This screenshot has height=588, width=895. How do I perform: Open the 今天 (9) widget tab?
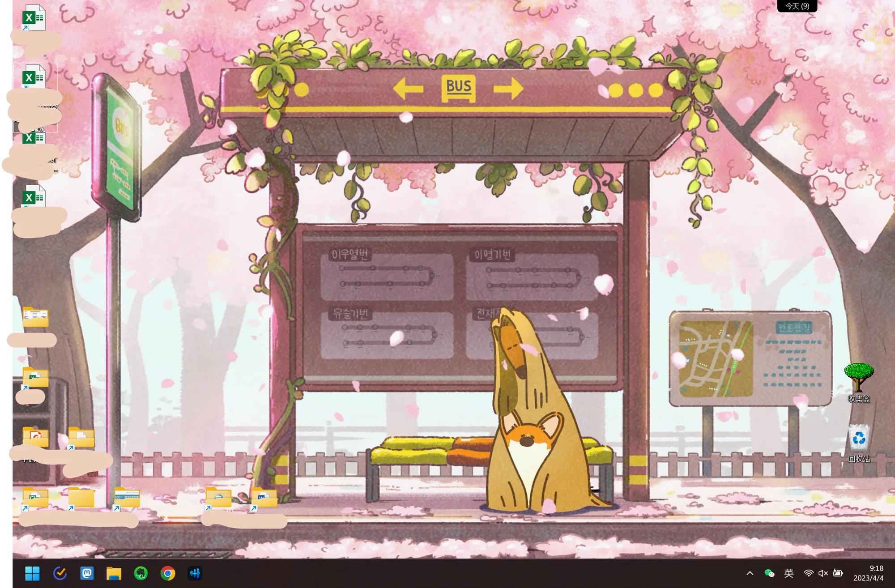797,6
